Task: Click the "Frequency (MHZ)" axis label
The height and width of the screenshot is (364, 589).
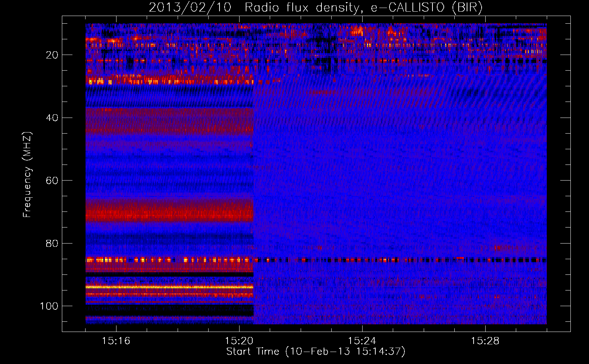Action: pos(27,174)
